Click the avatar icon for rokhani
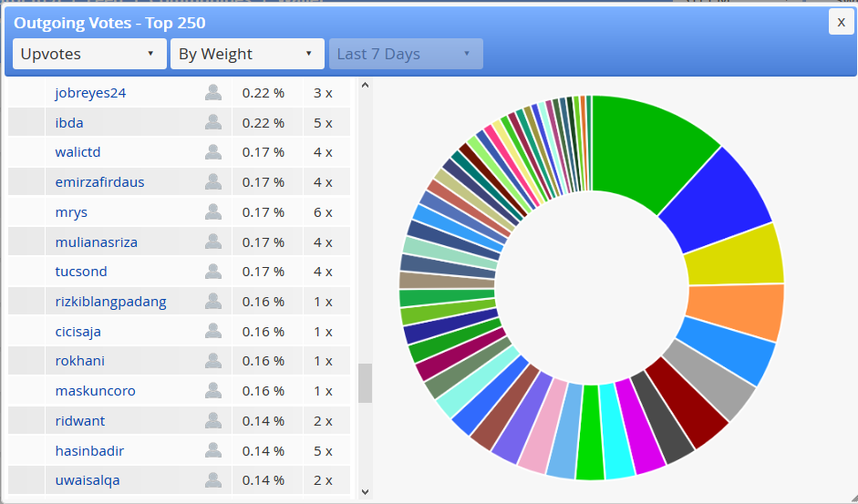 pos(213,361)
